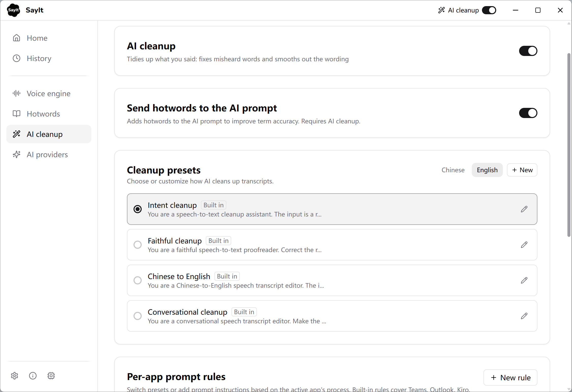Switch presets to the Chinese tab
The width and height of the screenshot is (572, 392).
(x=453, y=170)
